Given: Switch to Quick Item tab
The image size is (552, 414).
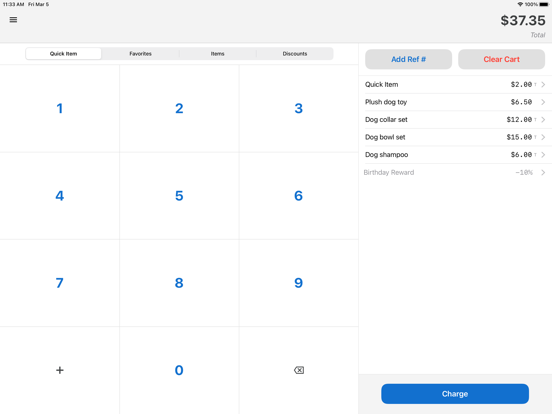Looking at the screenshot, I should tap(63, 54).
